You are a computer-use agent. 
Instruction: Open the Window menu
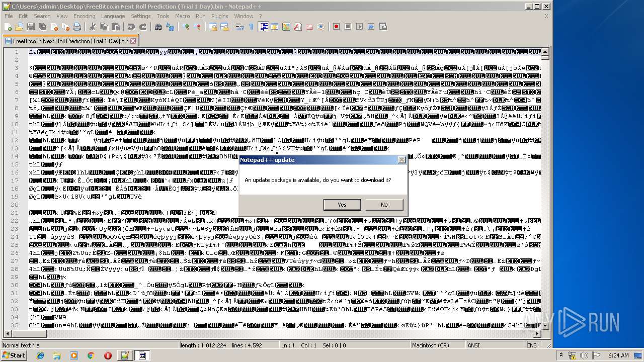[x=244, y=16]
